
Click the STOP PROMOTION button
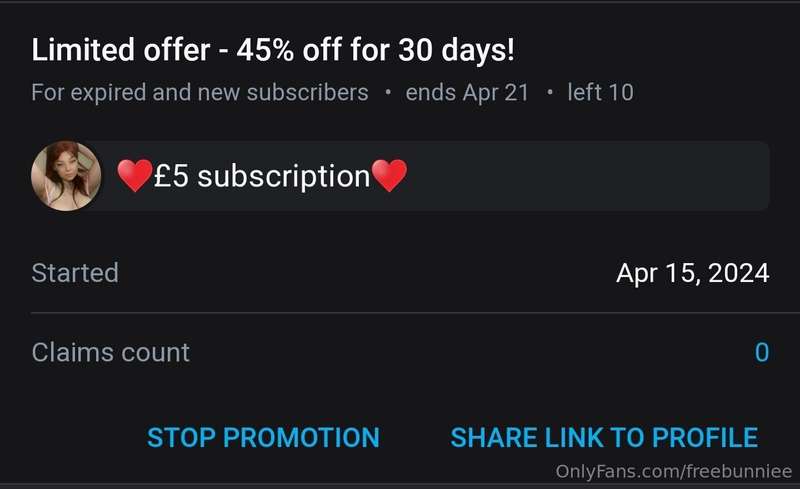263,437
